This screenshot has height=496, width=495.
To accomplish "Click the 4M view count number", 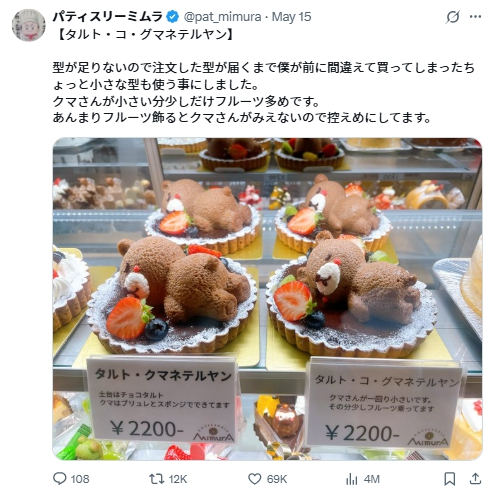I will tap(372, 479).
